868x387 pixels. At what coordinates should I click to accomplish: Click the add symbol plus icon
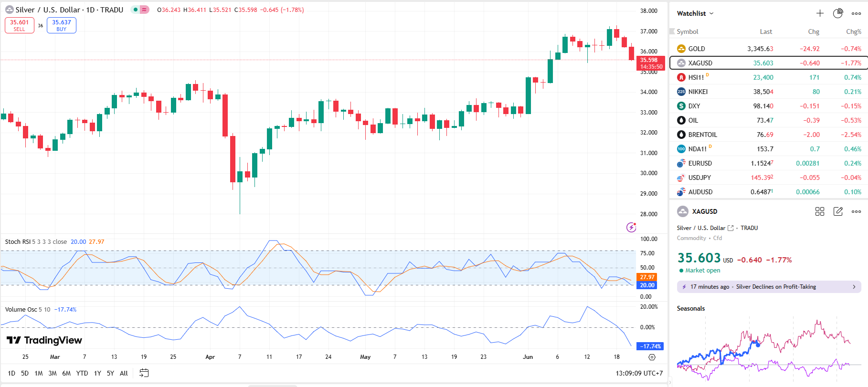pos(820,13)
